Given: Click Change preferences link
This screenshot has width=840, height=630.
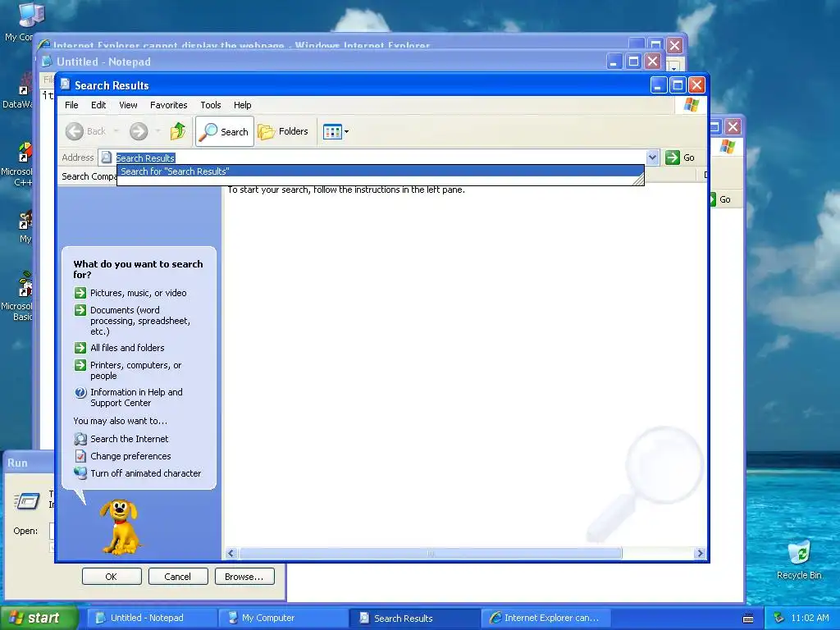Looking at the screenshot, I should [130, 456].
